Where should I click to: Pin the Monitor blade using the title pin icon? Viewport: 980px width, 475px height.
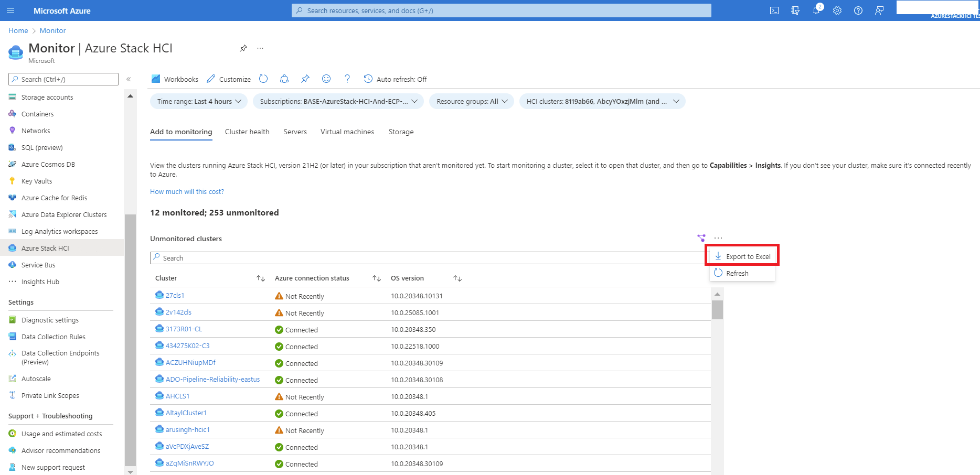click(x=243, y=48)
